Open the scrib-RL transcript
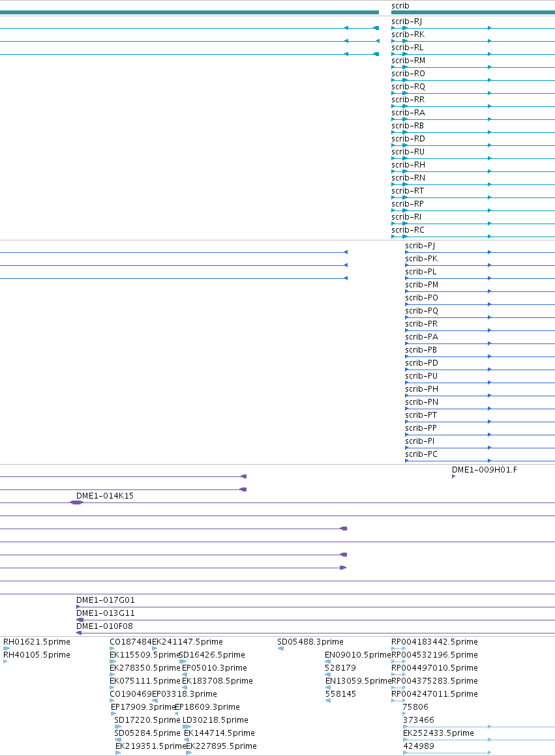555x756 pixels. [x=408, y=47]
